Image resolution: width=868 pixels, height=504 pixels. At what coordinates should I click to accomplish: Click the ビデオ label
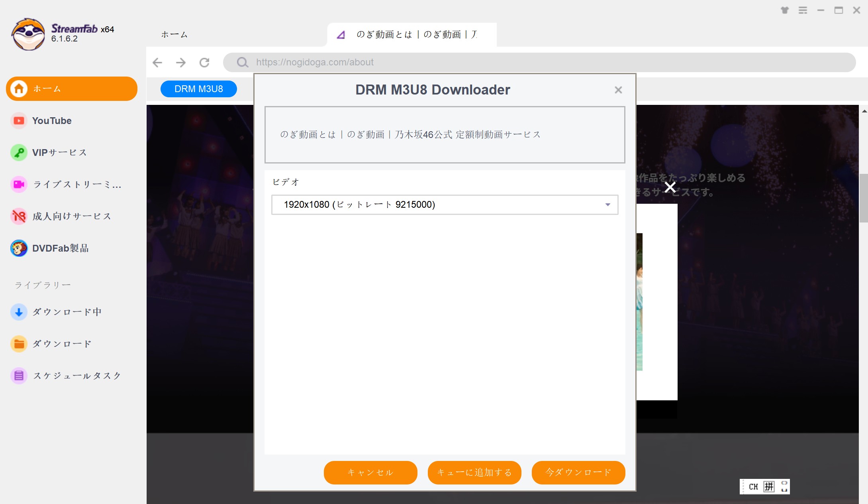tap(286, 182)
